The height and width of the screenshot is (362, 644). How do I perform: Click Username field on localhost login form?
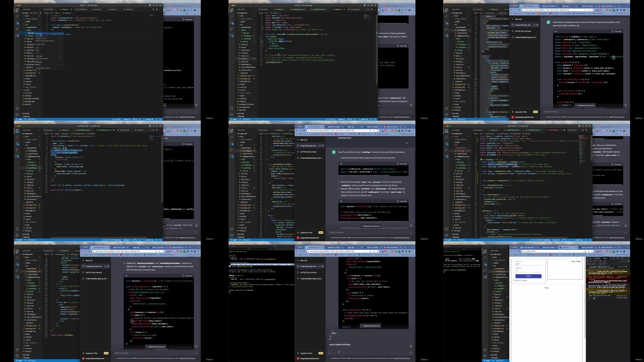528,264
